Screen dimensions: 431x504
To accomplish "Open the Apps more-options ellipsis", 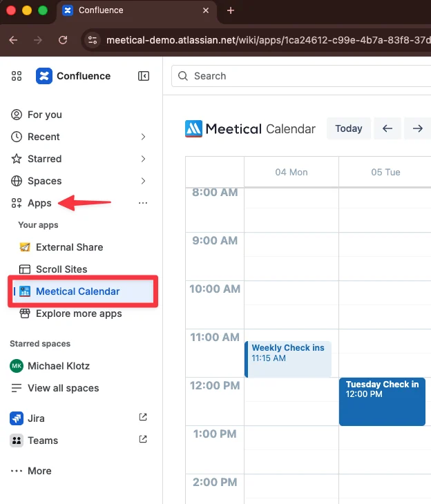I will point(143,203).
